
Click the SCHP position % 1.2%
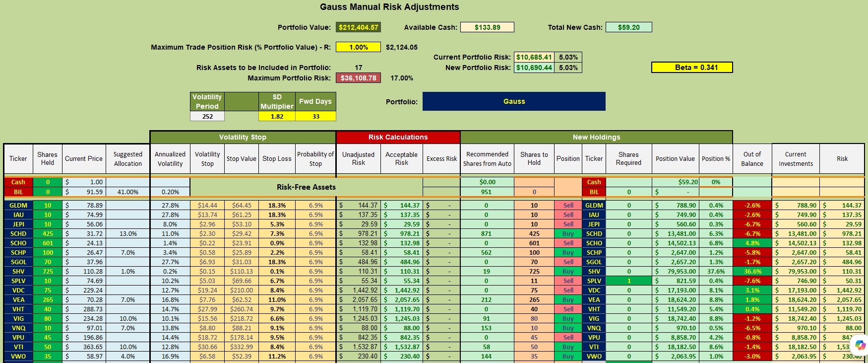point(716,252)
